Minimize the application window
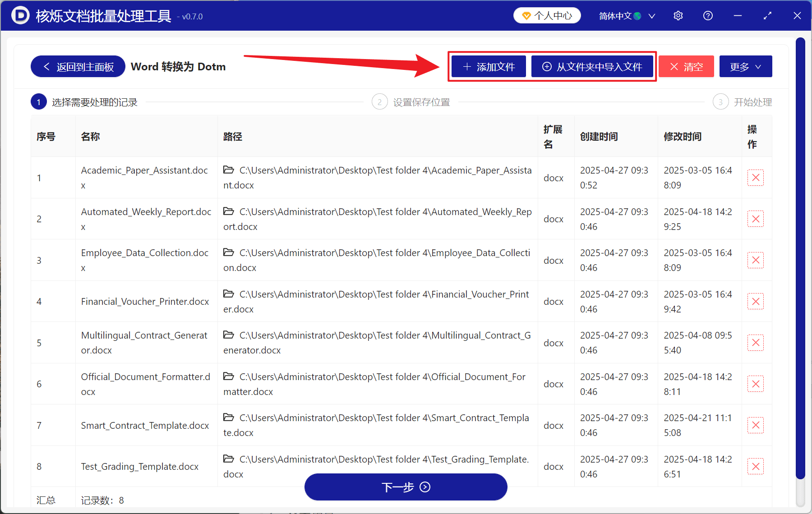This screenshot has width=812, height=514. (x=738, y=16)
